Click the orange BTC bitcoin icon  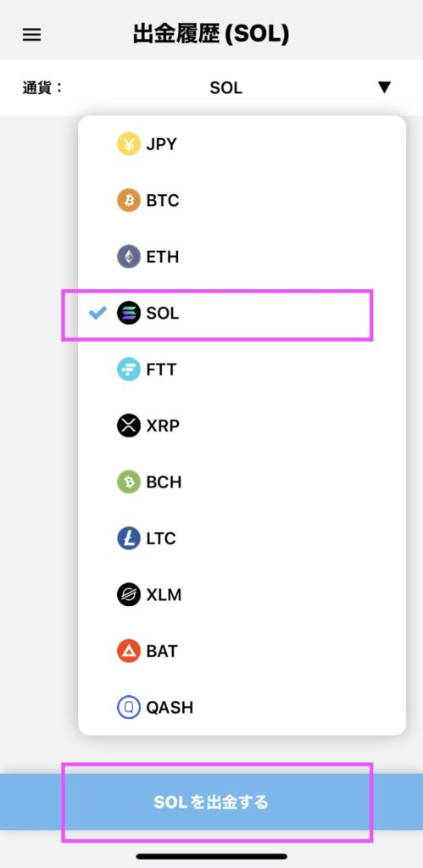[129, 200]
